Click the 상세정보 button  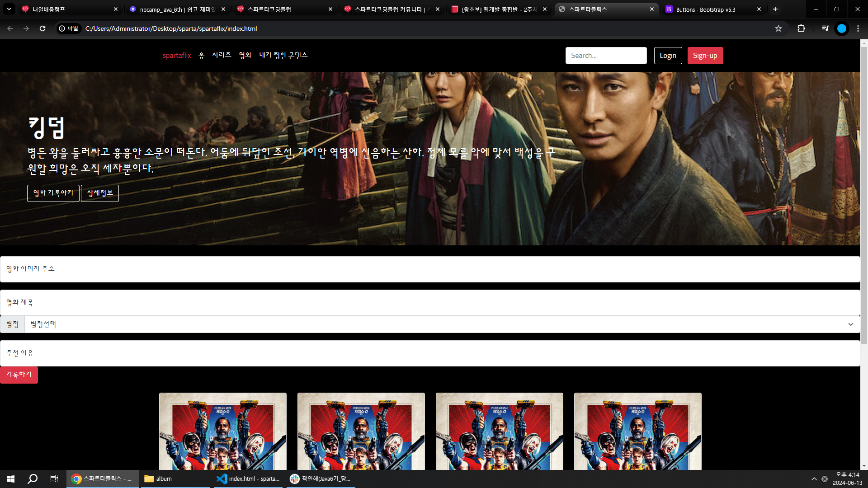100,193
